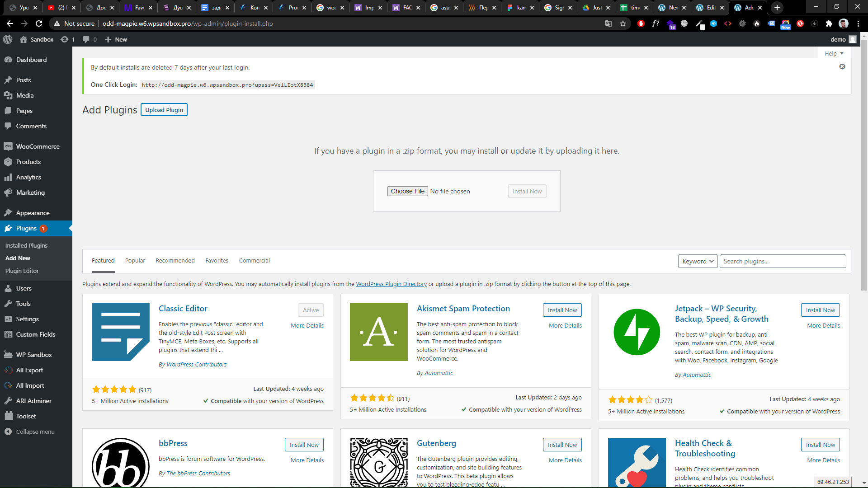
Task: View More Details for Classic Editor
Action: (x=307, y=325)
